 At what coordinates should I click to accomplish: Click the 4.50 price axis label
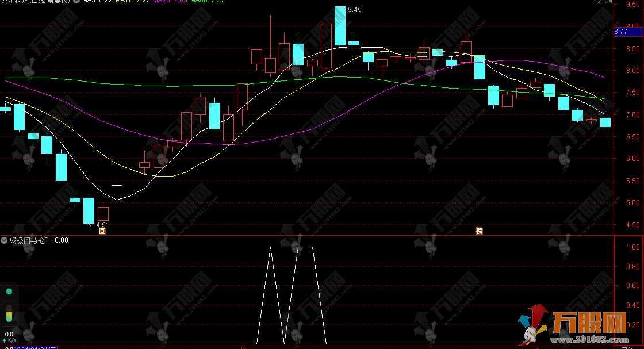pos(633,225)
